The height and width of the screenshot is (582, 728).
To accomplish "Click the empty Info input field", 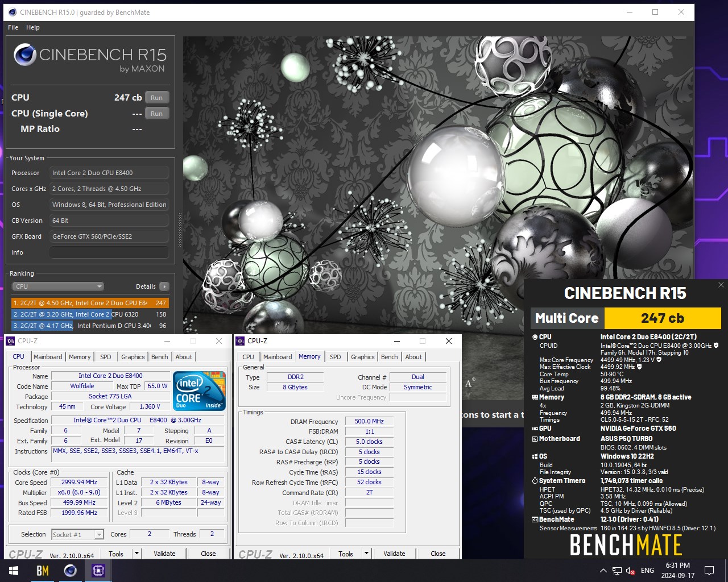I will point(109,252).
